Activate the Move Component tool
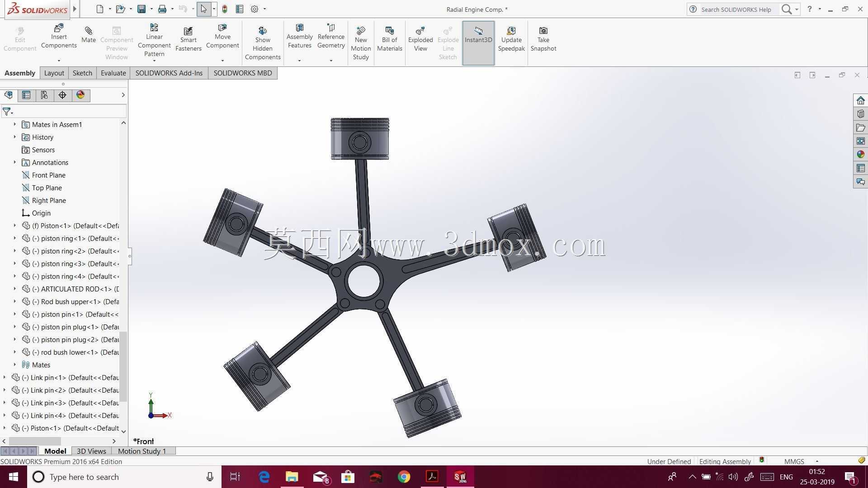The height and width of the screenshot is (488, 868). 222,36
